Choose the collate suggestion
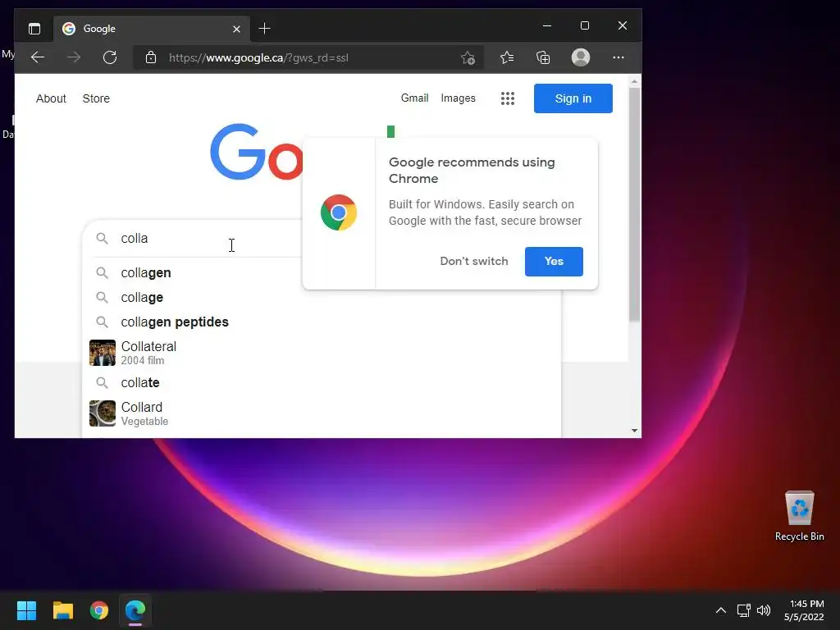The width and height of the screenshot is (840, 630). pyautogui.click(x=322, y=382)
